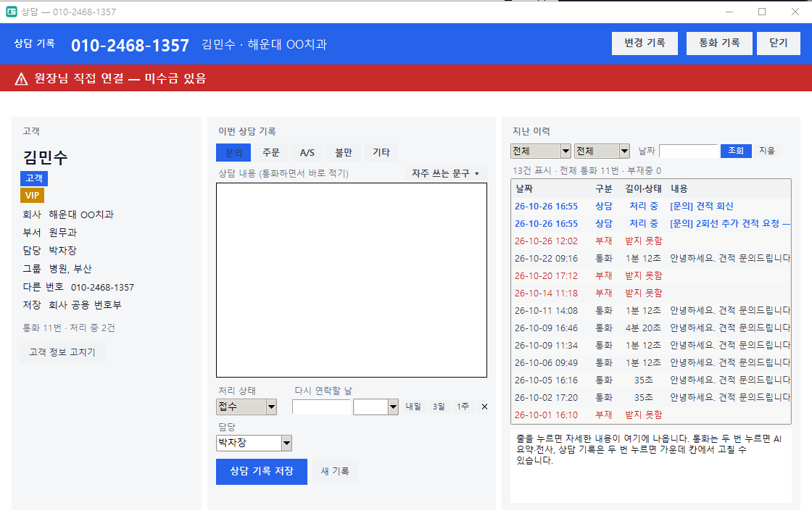The height and width of the screenshot is (516, 812).
Task: Open the 처리 상태 접수 dropdown
Action: click(x=246, y=407)
